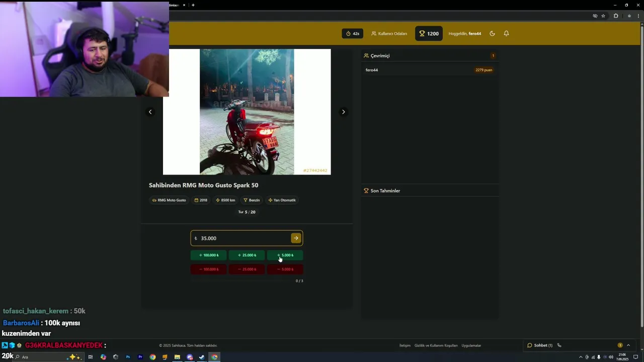This screenshot has width=644, height=362.
Task: Click the 2279 puan score badge
Action: pos(484,70)
